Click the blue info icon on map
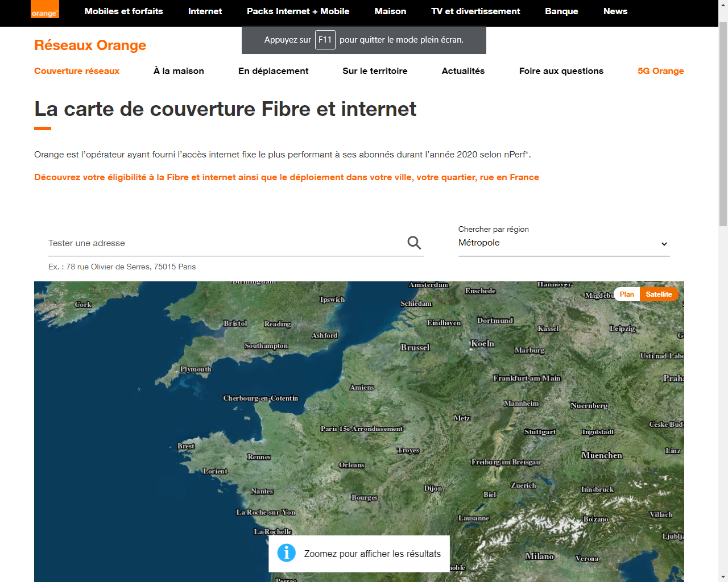This screenshot has width=728, height=582. click(286, 553)
